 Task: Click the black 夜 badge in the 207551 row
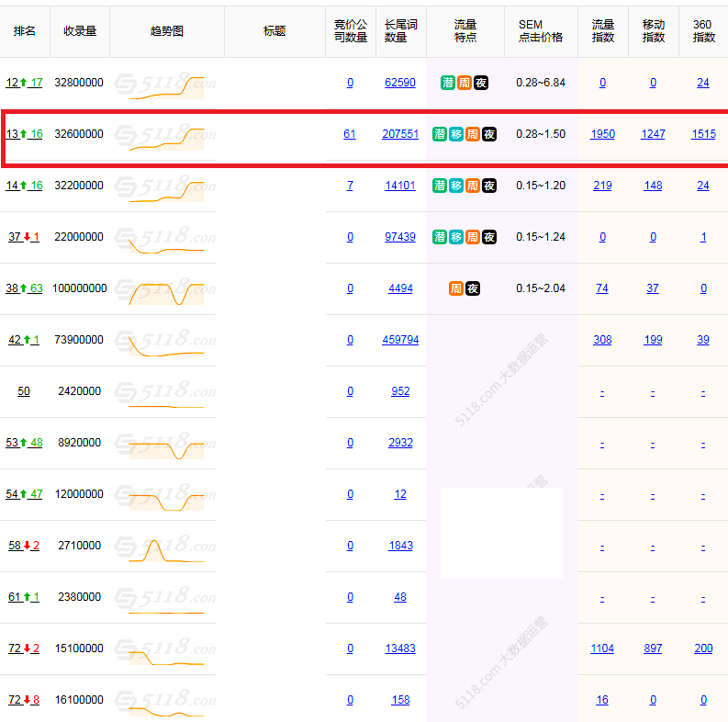[x=489, y=134]
